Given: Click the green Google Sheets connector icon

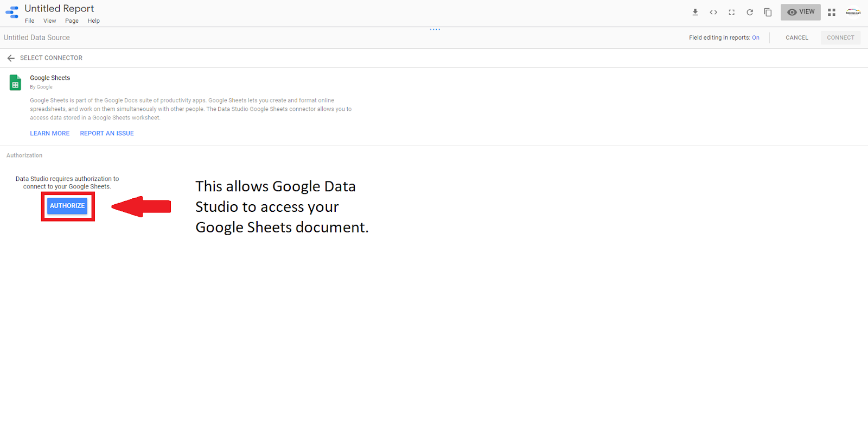Looking at the screenshot, I should click(x=15, y=83).
